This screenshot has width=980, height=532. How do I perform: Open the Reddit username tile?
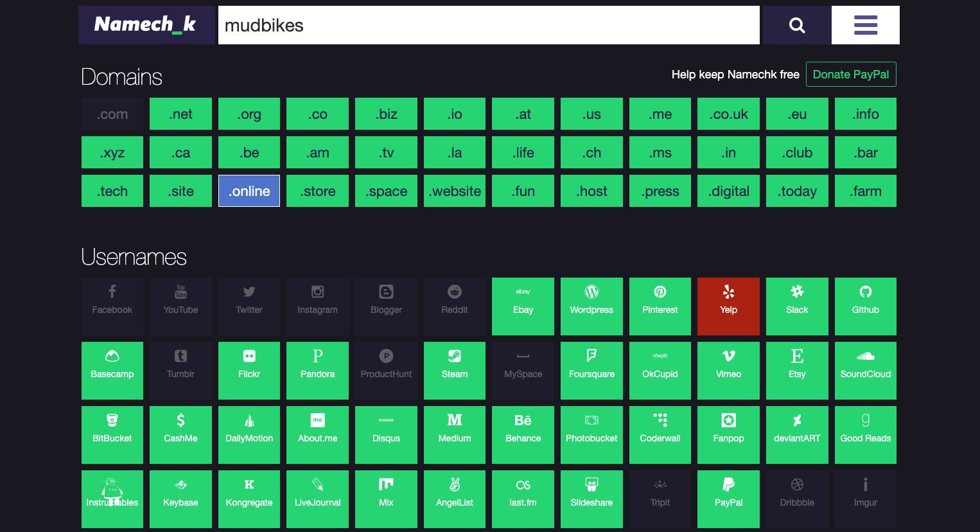pos(455,306)
